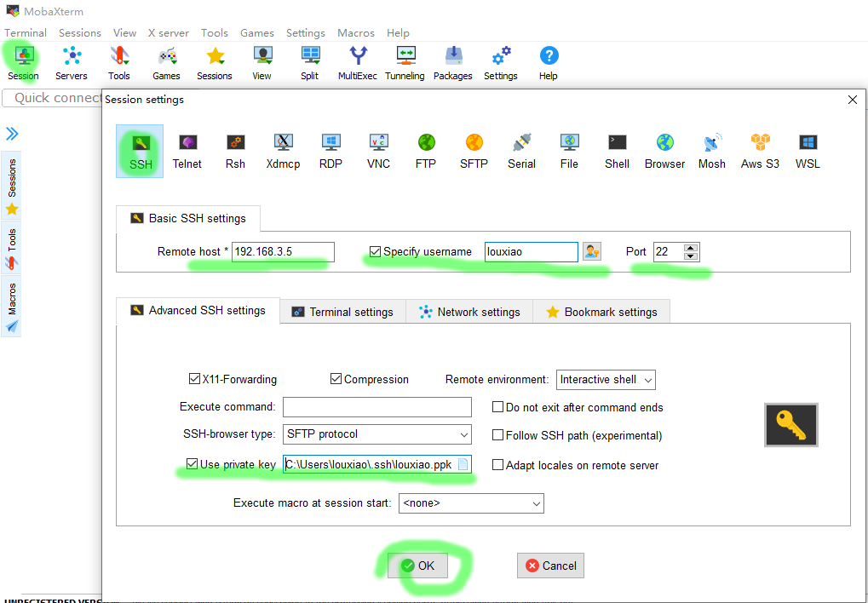Open the X server menu
The image size is (868, 603).
pos(169,33)
